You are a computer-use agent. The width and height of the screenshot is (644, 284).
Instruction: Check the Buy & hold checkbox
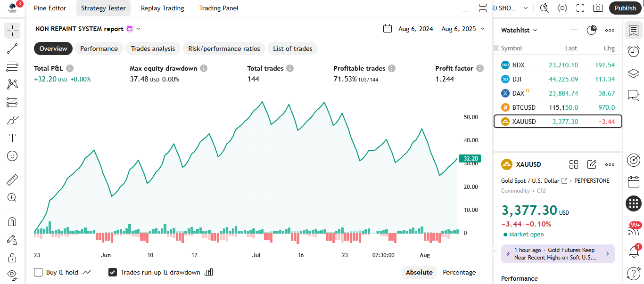pos(38,272)
